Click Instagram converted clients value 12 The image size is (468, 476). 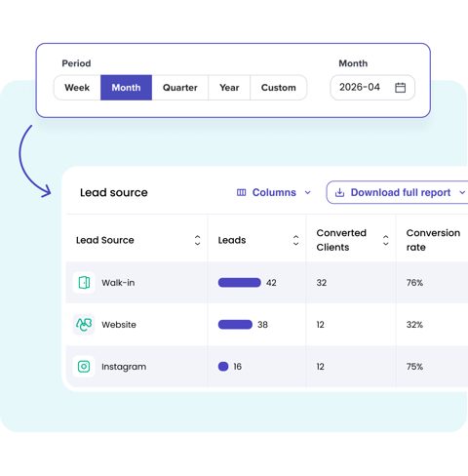pos(321,367)
